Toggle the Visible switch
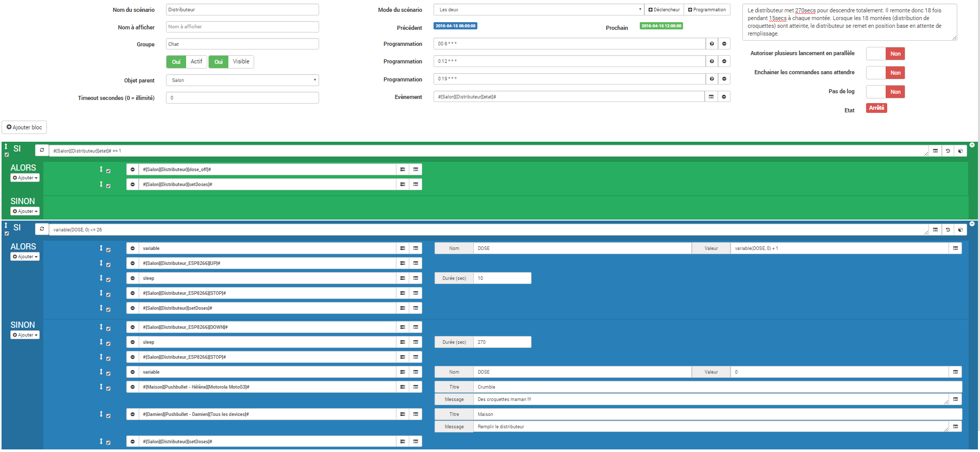This screenshot has height=452, width=980. click(231, 62)
